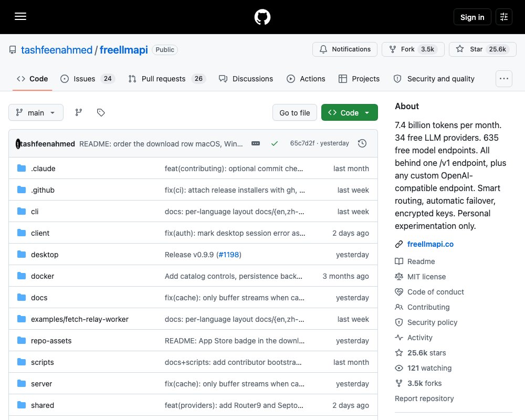Expand commit message details ellipsis
Screen dimensions: 525x420
coord(256,143)
